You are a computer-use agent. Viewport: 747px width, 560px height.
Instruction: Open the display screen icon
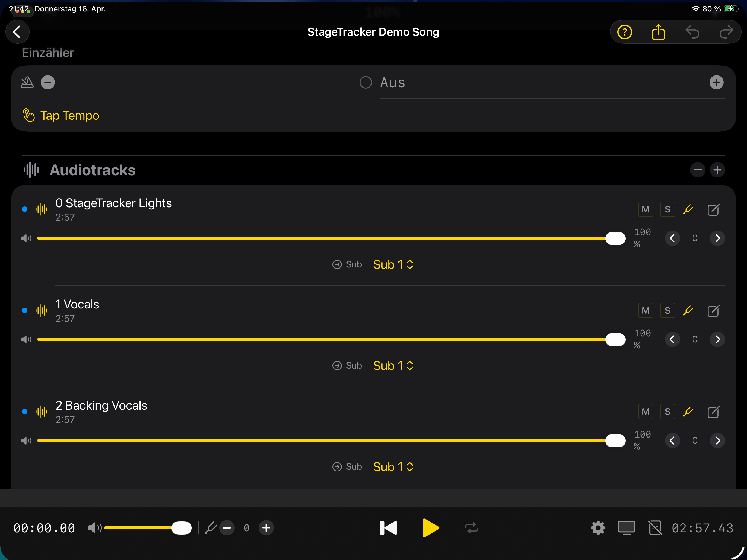[626, 528]
